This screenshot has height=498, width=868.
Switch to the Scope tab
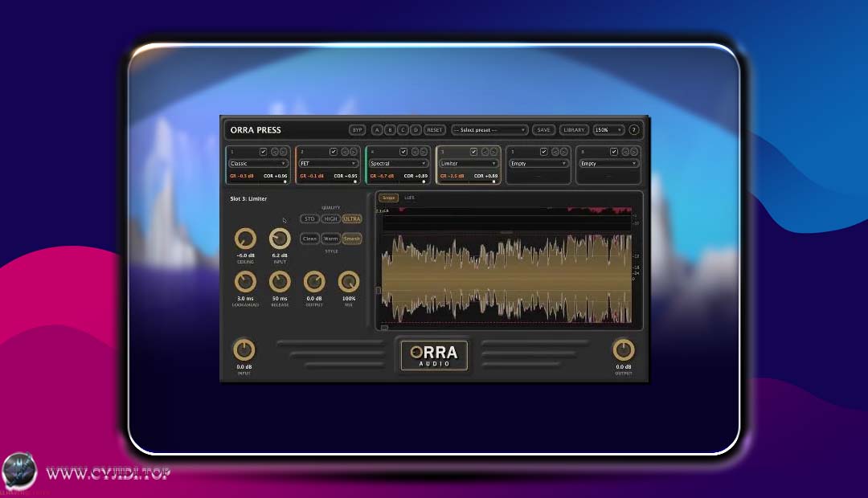(389, 198)
